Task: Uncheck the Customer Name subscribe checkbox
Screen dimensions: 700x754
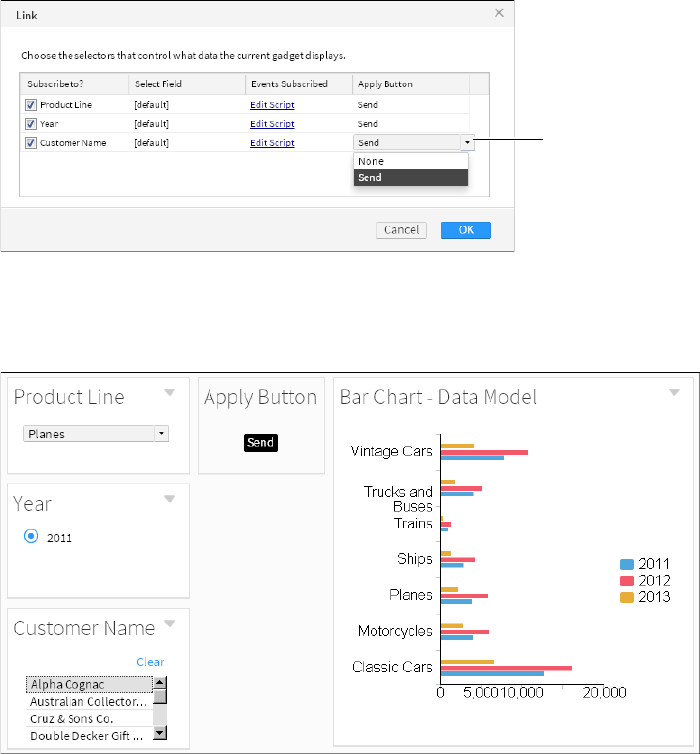Action: click(x=31, y=143)
